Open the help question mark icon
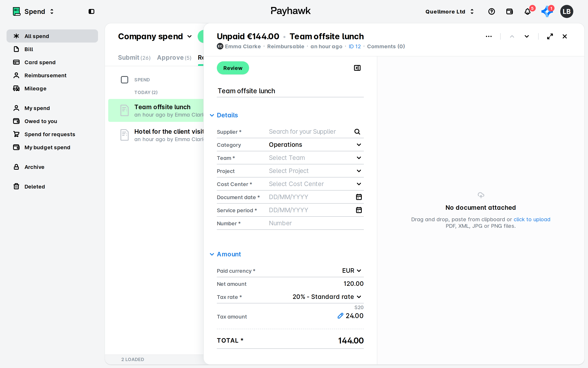The image size is (588, 368). 491,11
